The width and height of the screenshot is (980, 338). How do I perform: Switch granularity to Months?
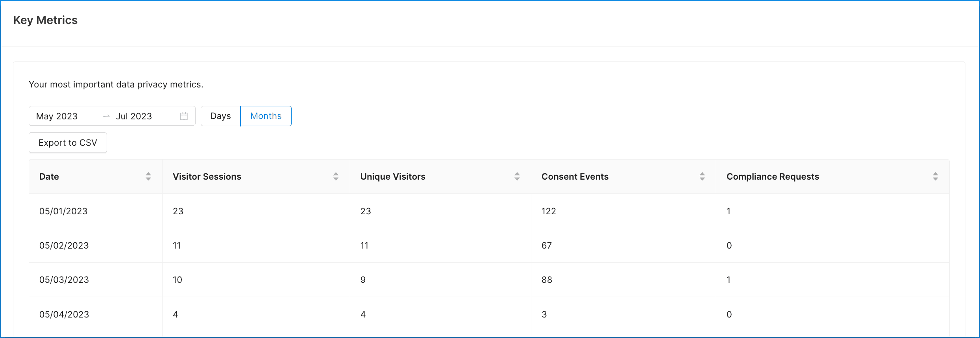pyautogui.click(x=266, y=116)
